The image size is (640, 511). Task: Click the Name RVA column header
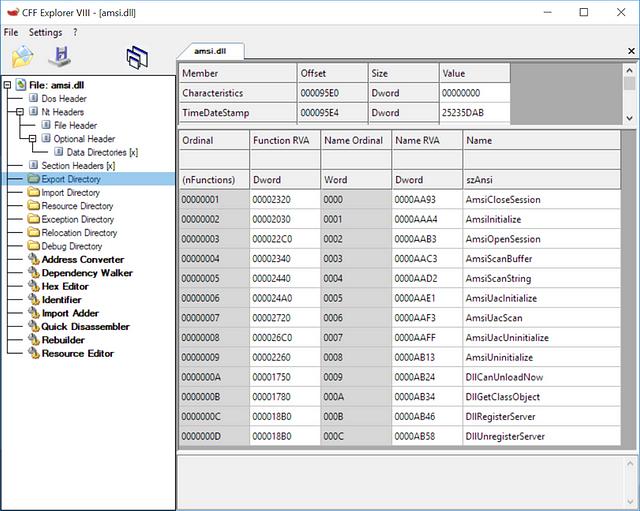point(427,140)
